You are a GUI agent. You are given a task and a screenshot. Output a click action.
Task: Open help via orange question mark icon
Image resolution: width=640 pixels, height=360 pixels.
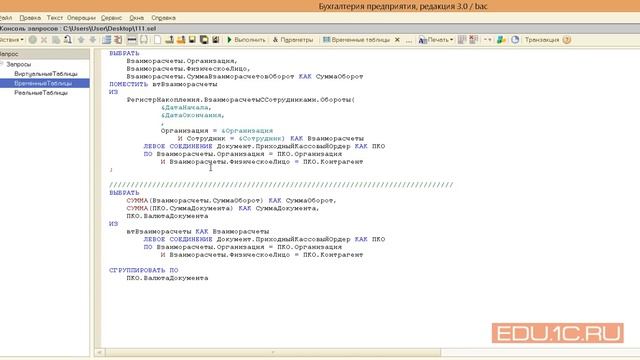[x=567, y=40]
